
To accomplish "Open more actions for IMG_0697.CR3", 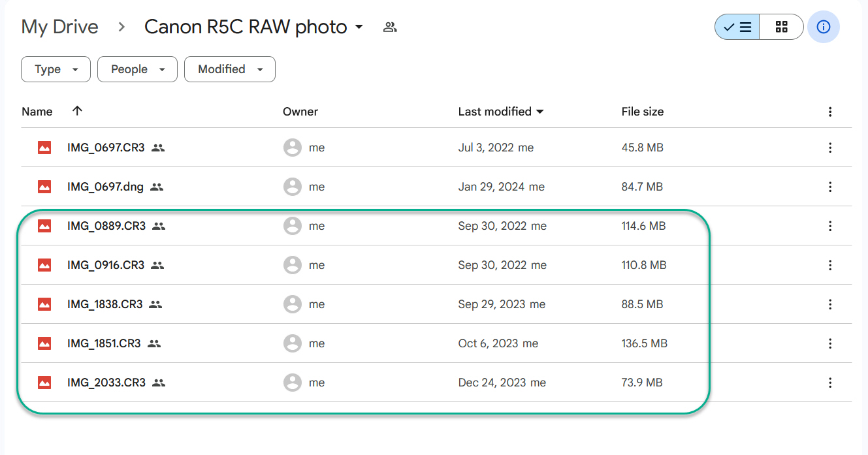I will 830,148.
